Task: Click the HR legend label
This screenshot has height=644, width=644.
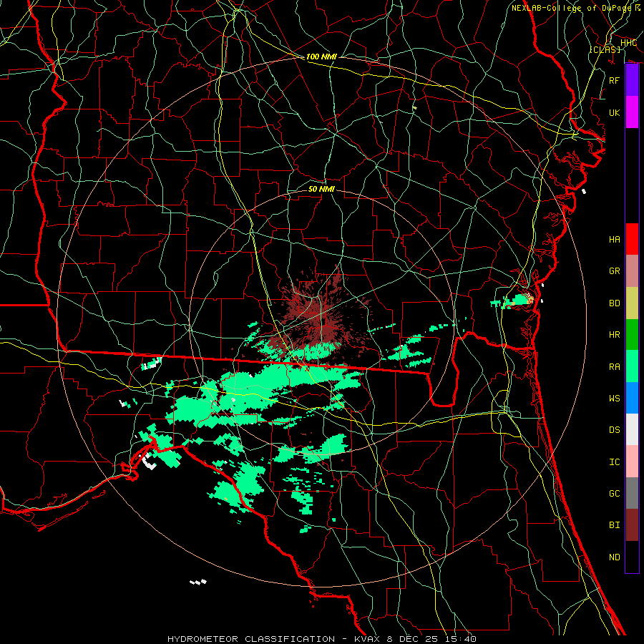Action: 614,335
